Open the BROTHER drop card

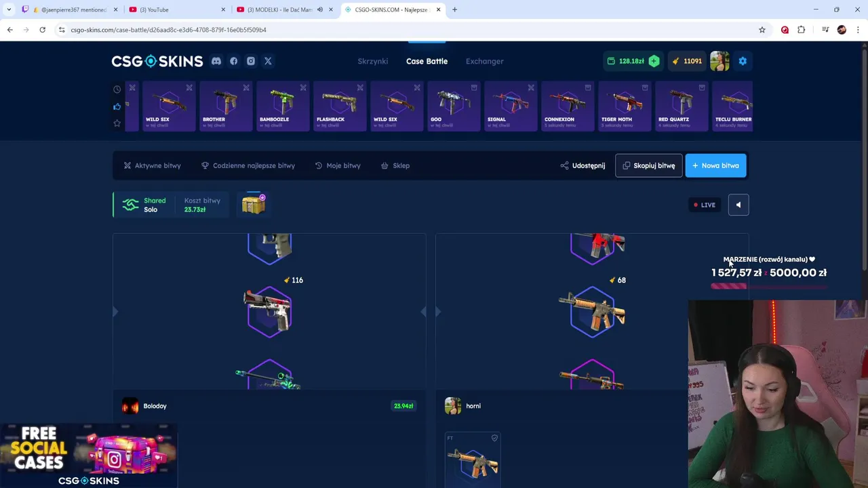coord(226,106)
